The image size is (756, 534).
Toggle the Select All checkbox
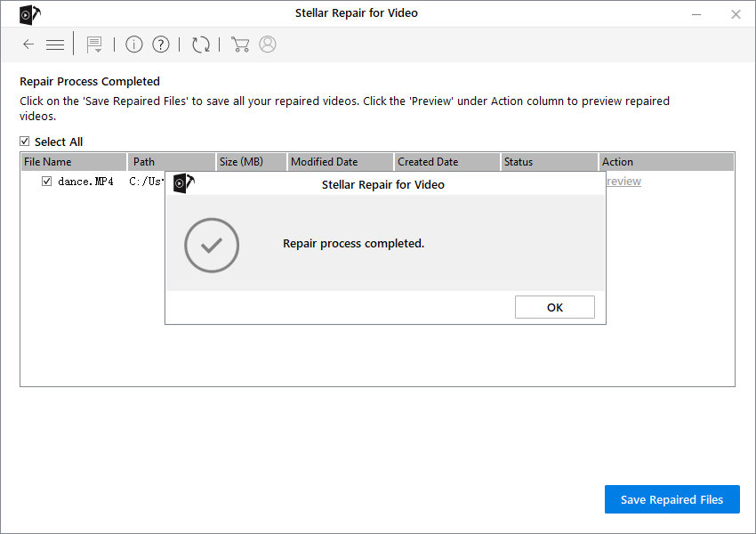click(x=25, y=141)
